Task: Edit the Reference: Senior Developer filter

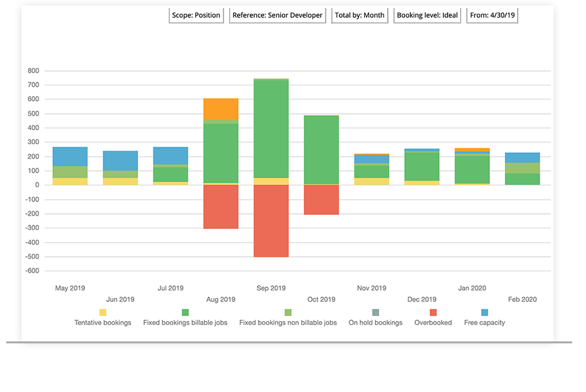Action: (x=277, y=15)
